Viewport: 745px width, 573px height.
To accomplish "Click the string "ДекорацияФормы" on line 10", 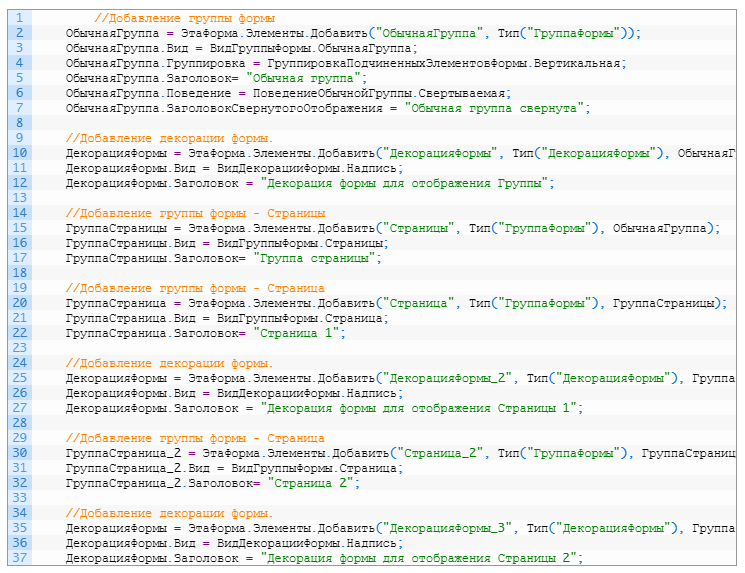I will click(x=440, y=153).
